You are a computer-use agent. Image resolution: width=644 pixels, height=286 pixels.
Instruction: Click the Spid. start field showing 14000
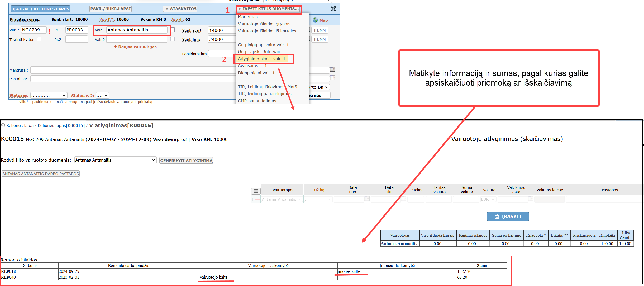pyautogui.click(x=222, y=30)
